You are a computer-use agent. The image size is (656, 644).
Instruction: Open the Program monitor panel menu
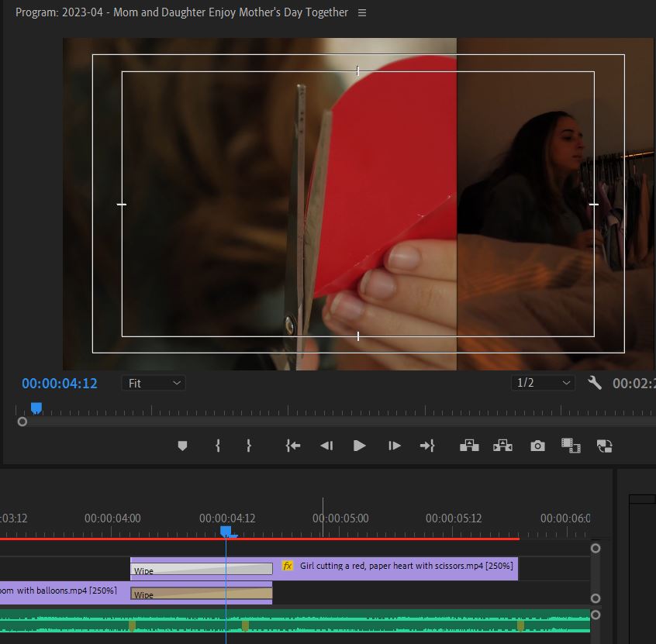[362, 13]
